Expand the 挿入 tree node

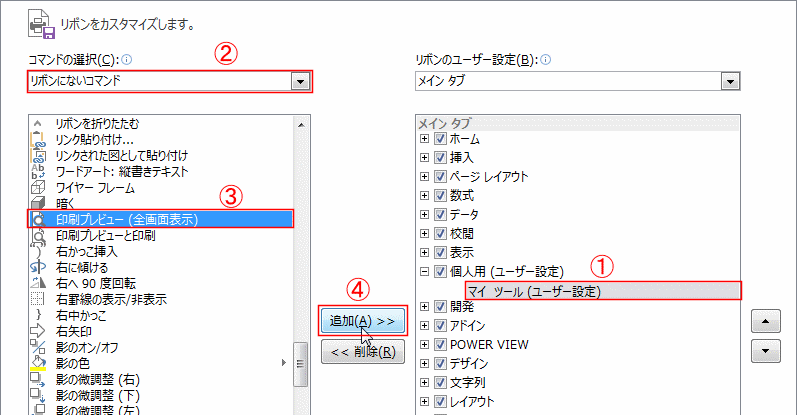point(424,158)
